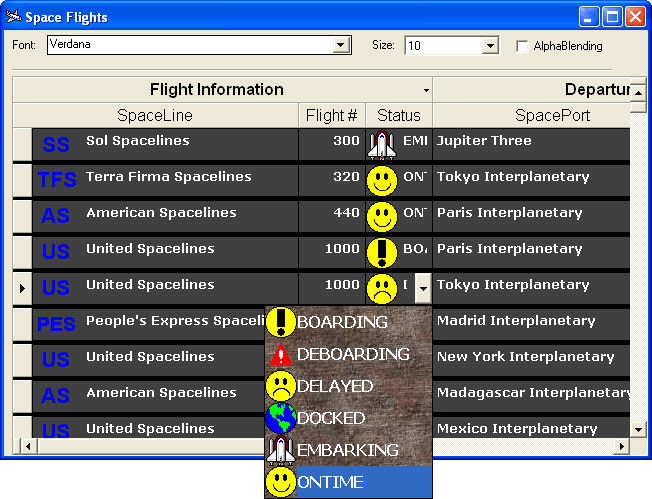Click the Space Flights title bar airplane icon

pyautogui.click(x=13, y=17)
